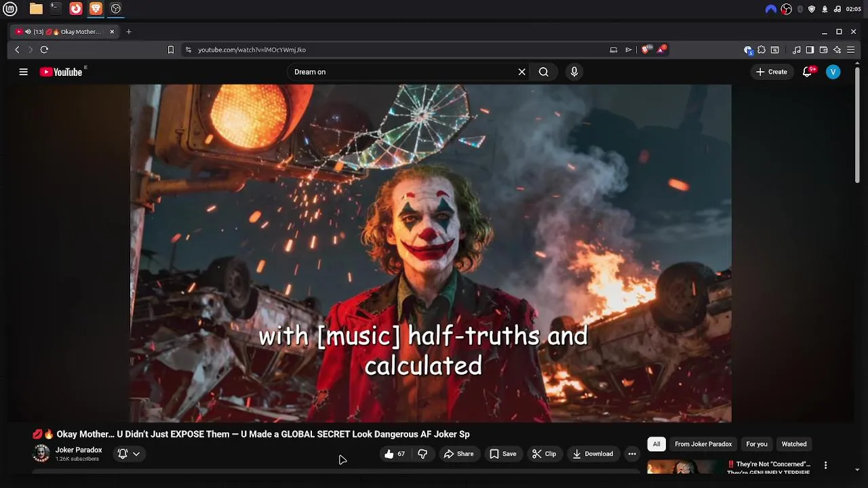Click the Create button
Viewport: 868px width, 488px height.
point(772,72)
